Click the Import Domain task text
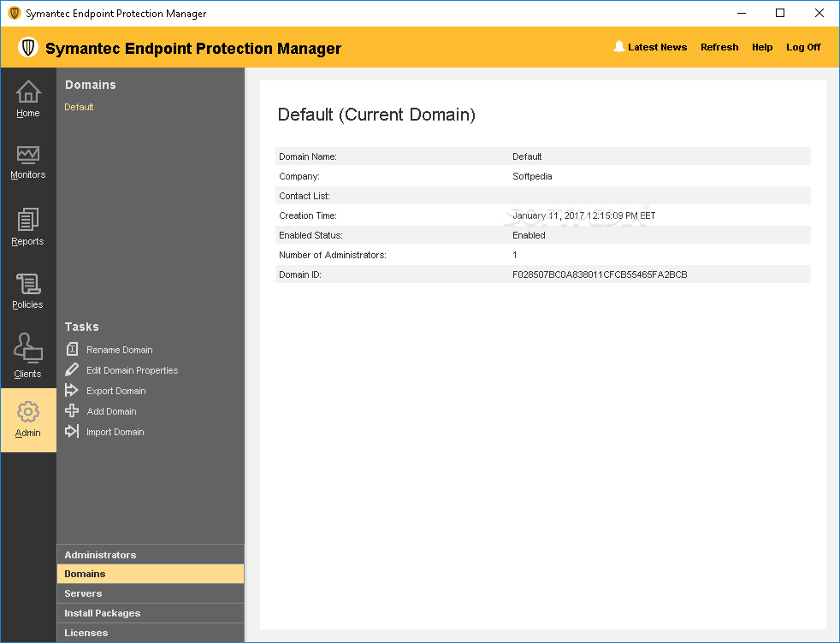 (115, 432)
